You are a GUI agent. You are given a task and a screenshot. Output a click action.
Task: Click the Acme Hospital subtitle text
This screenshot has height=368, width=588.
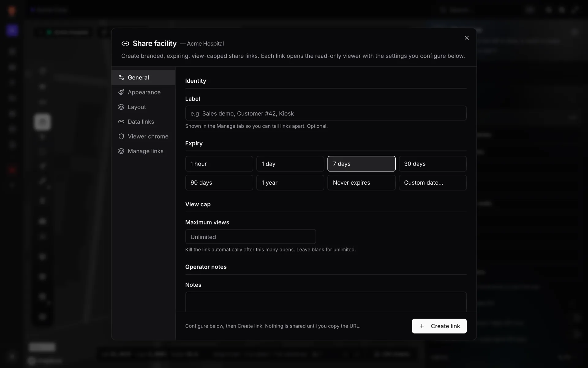pyautogui.click(x=205, y=44)
